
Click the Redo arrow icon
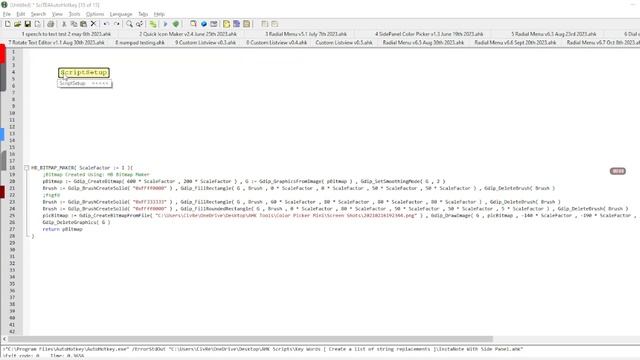117,24
